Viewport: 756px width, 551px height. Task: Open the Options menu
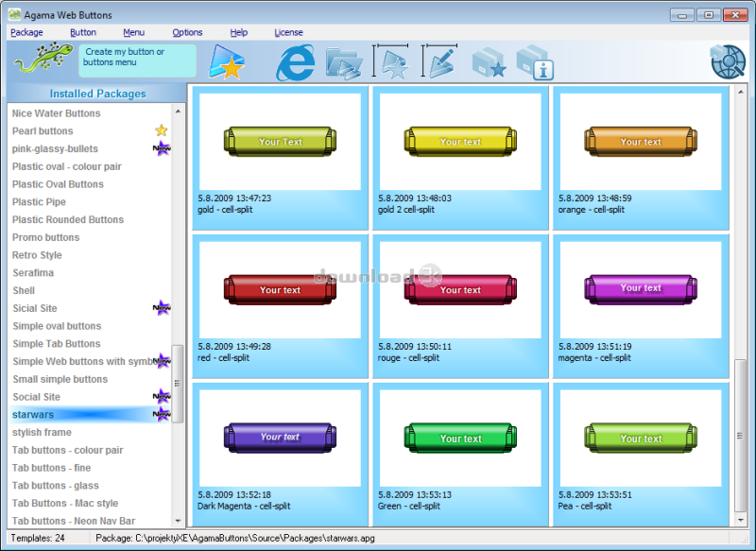point(187,32)
